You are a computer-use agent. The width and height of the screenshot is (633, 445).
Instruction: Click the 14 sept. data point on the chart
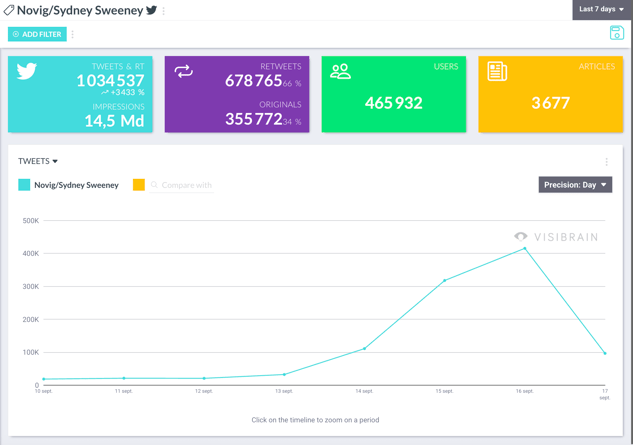click(x=364, y=348)
